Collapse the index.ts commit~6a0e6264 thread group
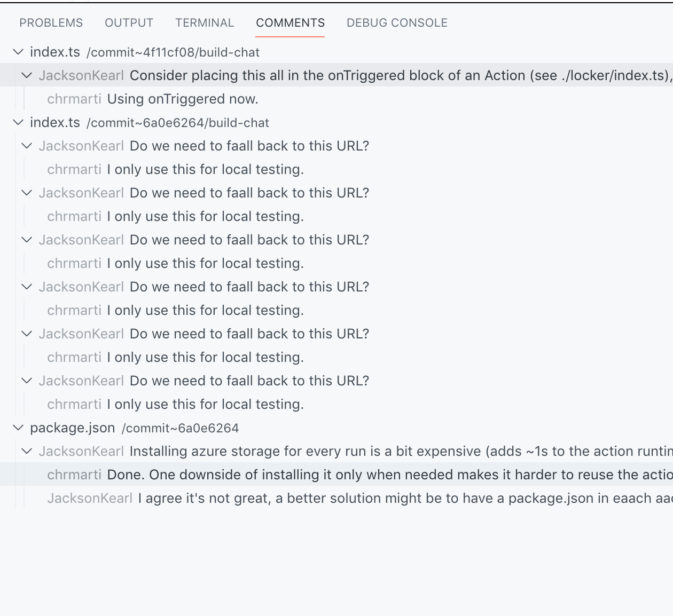 tap(18, 122)
